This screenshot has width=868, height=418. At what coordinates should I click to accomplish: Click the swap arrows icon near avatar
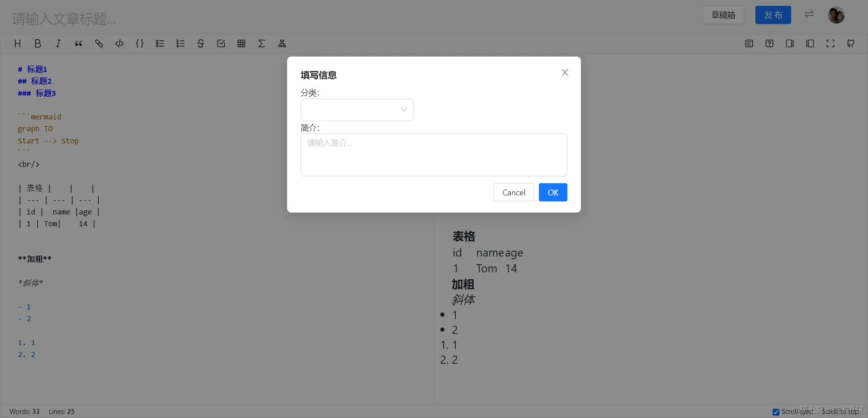809,14
